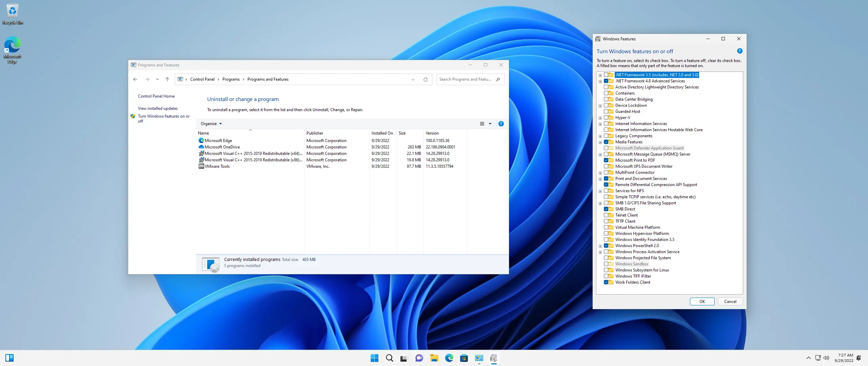The height and width of the screenshot is (366, 868).
Task: Click the OK button in Windows Features
Action: 702,302
